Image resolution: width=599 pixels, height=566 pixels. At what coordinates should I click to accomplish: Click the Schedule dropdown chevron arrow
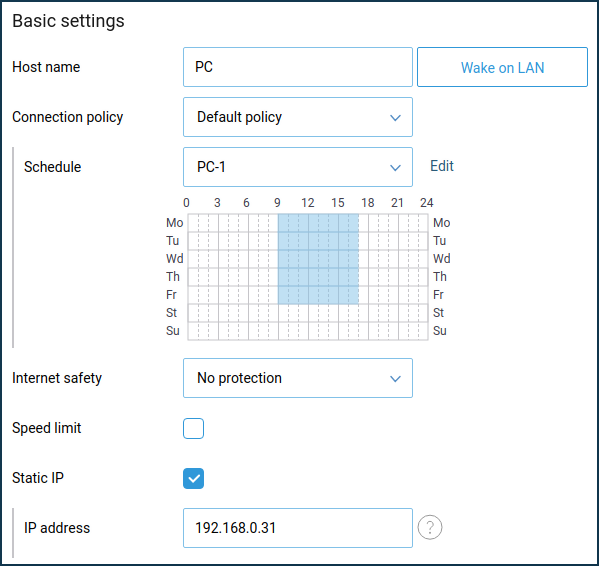point(395,167)
